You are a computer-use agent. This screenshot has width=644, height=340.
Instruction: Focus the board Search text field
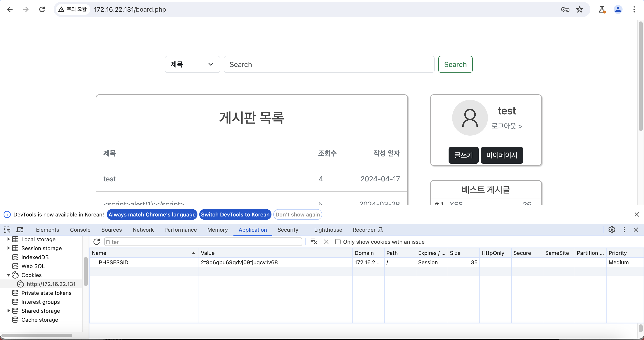coord(329,64)
